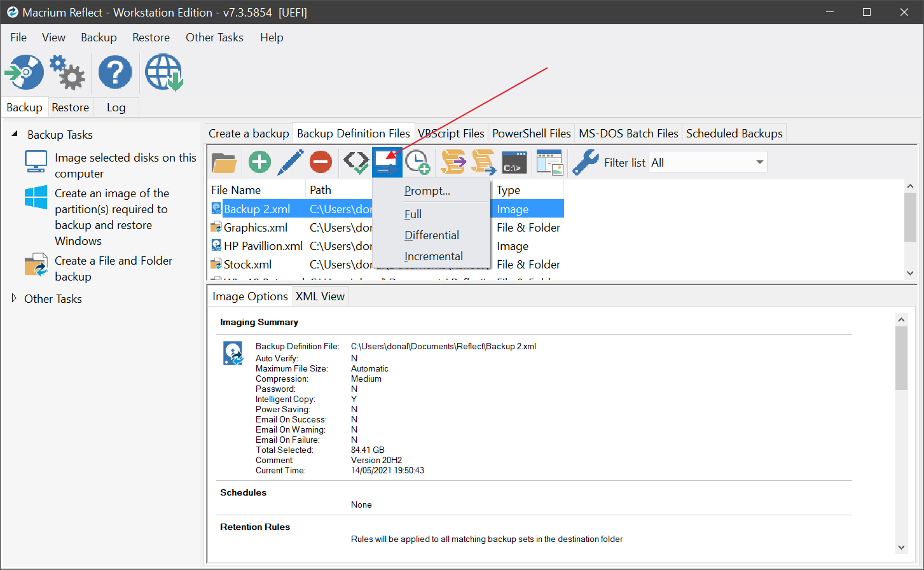Click the run backup monitor icon
924x570 pixels.
pos(387,162)
